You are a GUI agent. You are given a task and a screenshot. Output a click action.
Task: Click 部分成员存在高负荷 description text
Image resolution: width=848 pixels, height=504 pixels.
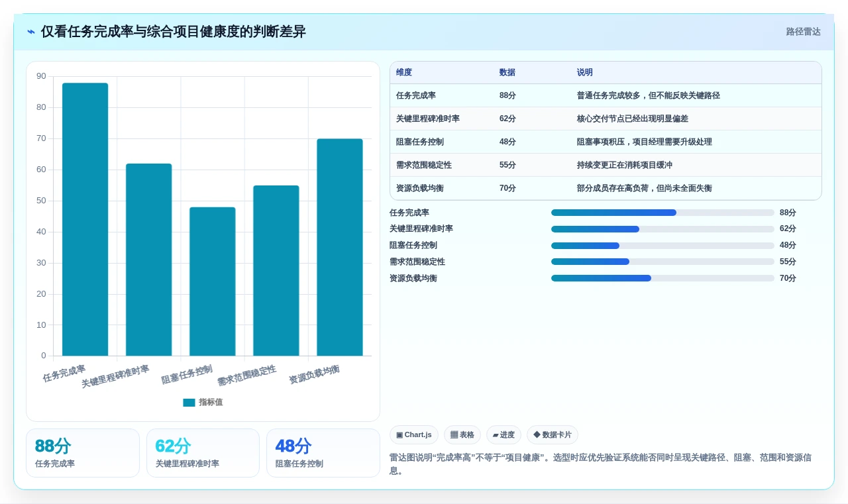645,188
